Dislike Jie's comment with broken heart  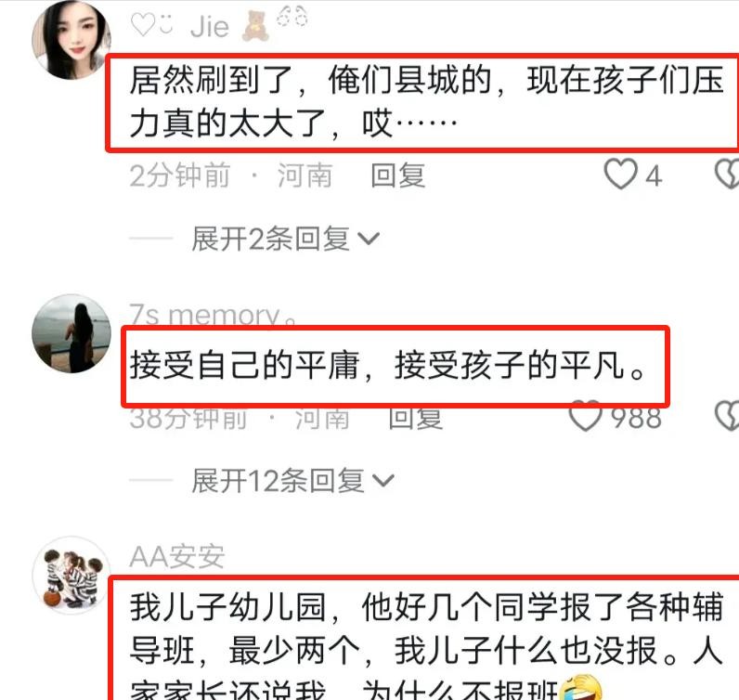point(727,175)
